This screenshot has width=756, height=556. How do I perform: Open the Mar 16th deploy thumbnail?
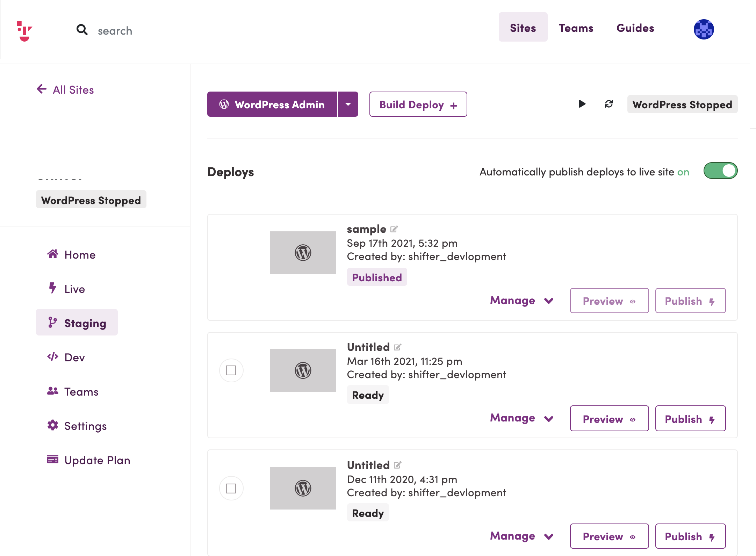303,370
